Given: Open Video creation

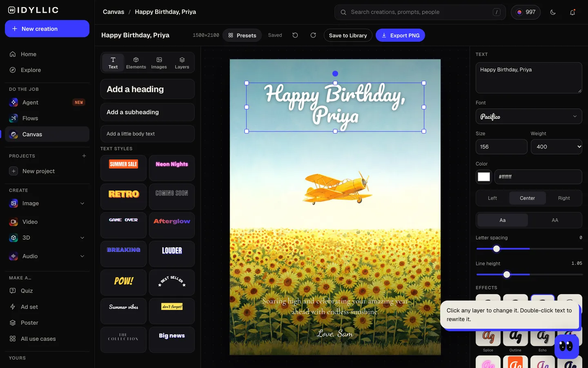Looking at the screenshot, I should (x=47, y=222).
